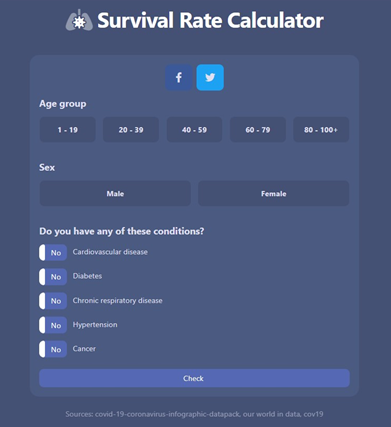This screenshot has height=427, width=391.
Task: Choose Male as sex
Action: 115,194
